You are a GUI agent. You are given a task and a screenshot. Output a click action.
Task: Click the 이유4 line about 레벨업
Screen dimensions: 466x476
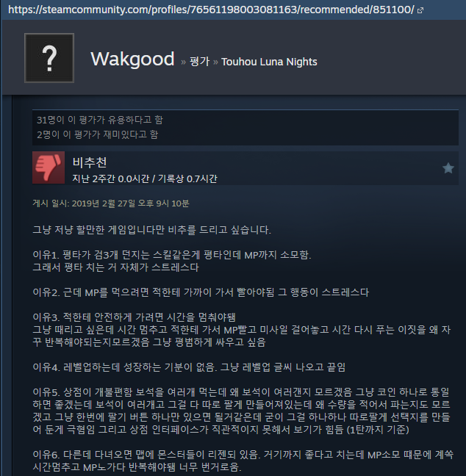click(189, 367)
